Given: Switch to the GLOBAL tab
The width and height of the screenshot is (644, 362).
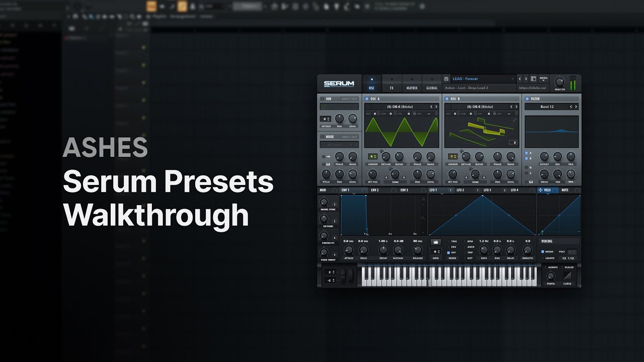Looking at the screenshot, I should pos(432,83).
